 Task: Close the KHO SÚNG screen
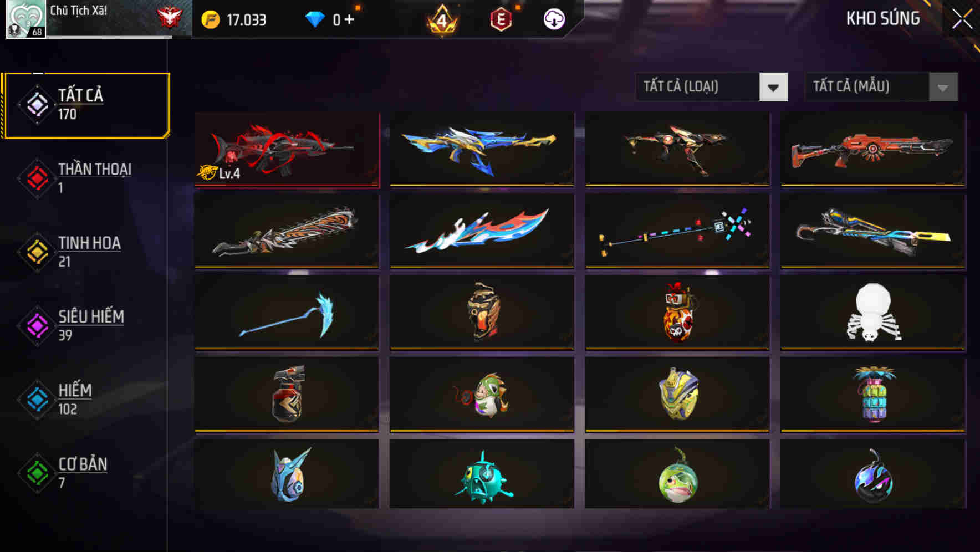pos(962,19)
